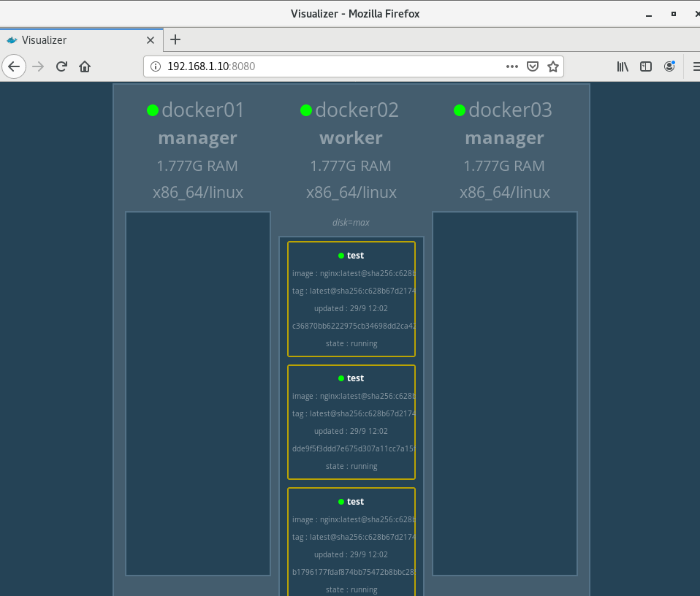
Task: Open the Firefox hamburger menu
Action: point(696,66)
